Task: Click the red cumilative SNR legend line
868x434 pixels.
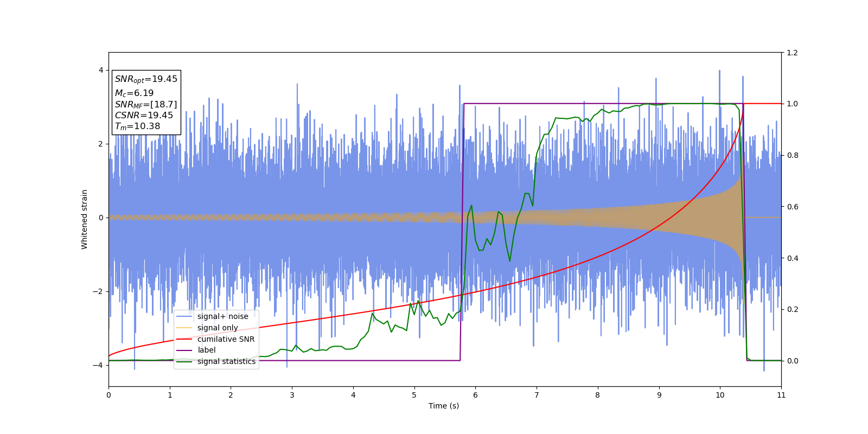Action: pos(184,339)
